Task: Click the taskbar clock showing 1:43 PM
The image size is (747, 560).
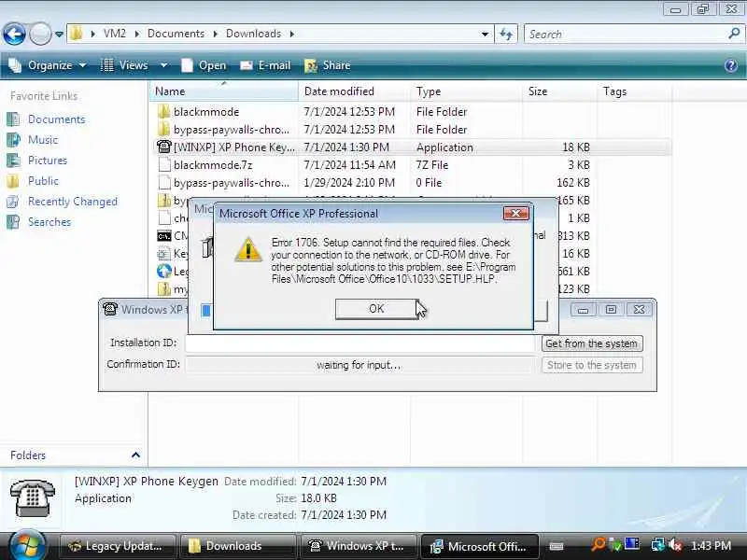Action: coord(711,546)
